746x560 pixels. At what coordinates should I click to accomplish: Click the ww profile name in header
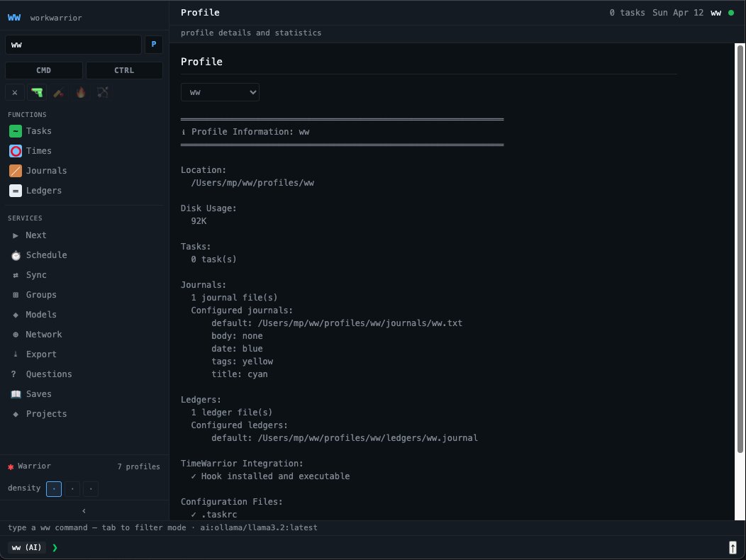pos(716,13)
